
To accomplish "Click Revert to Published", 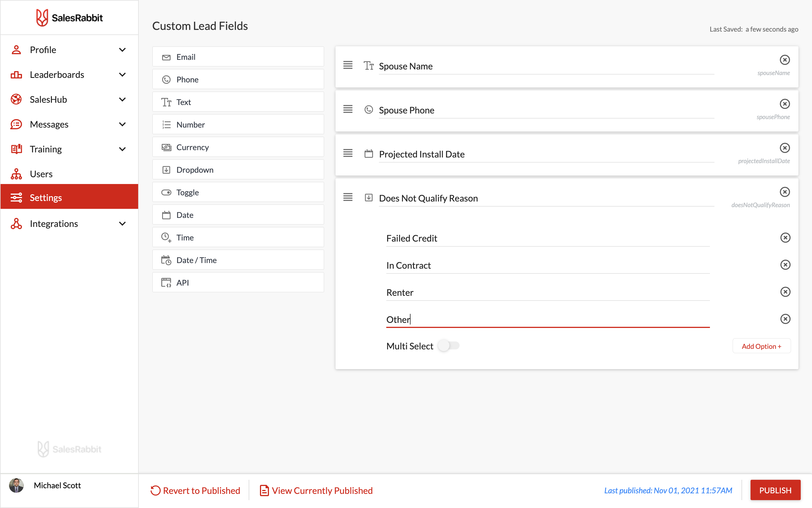I will (195, 491).
